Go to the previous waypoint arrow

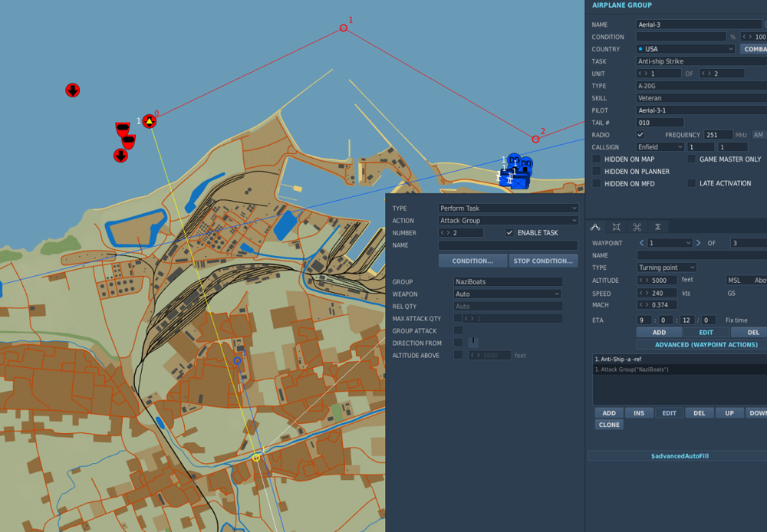tap(641, 243)
